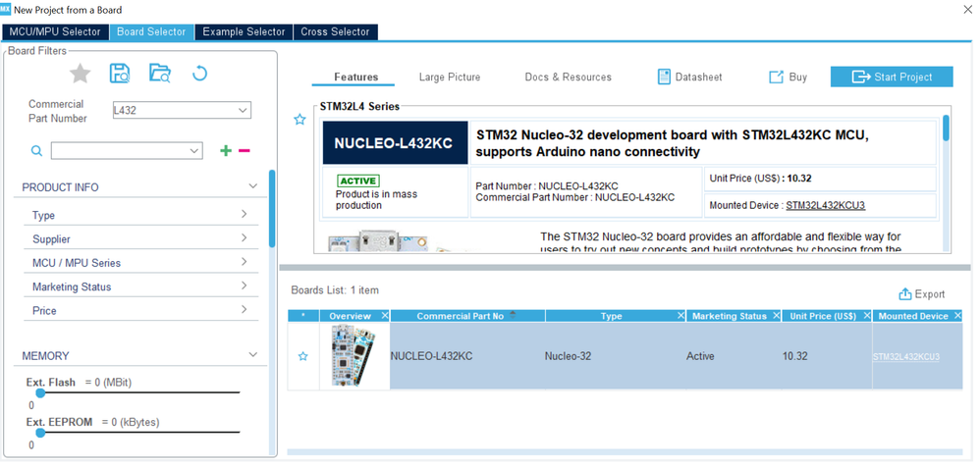Expand the MCU / MPU Series filter
980x468 pixels.
pyautogui.click(x=244, y=262)
